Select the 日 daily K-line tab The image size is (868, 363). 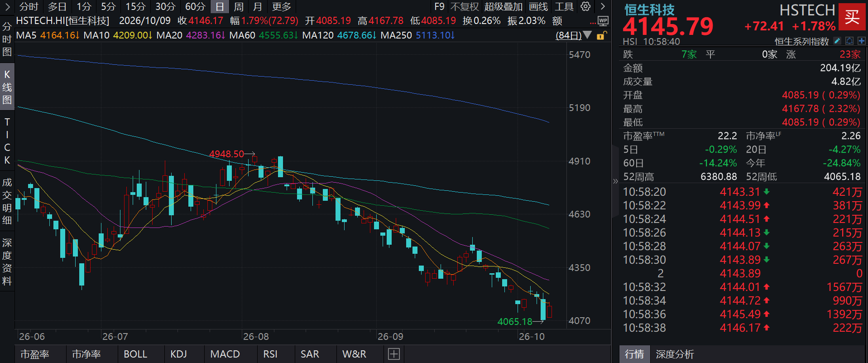tap(220, 6)
